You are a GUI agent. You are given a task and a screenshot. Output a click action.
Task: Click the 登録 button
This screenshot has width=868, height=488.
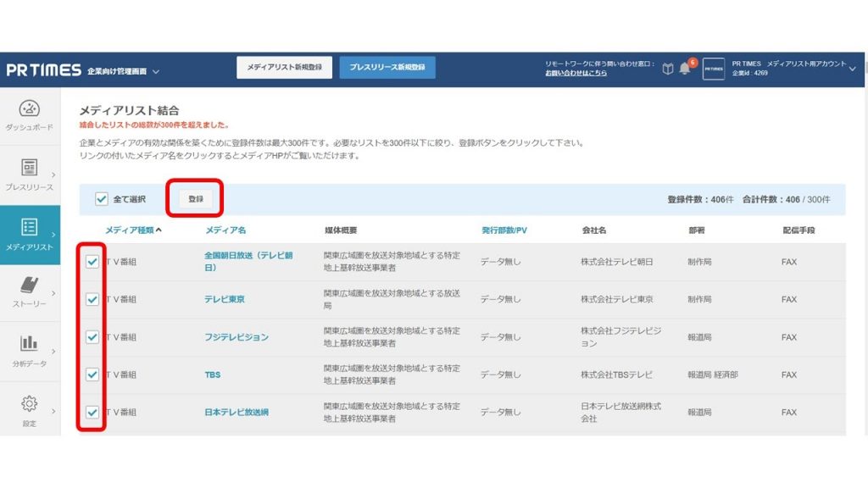(x=196, y=198)
